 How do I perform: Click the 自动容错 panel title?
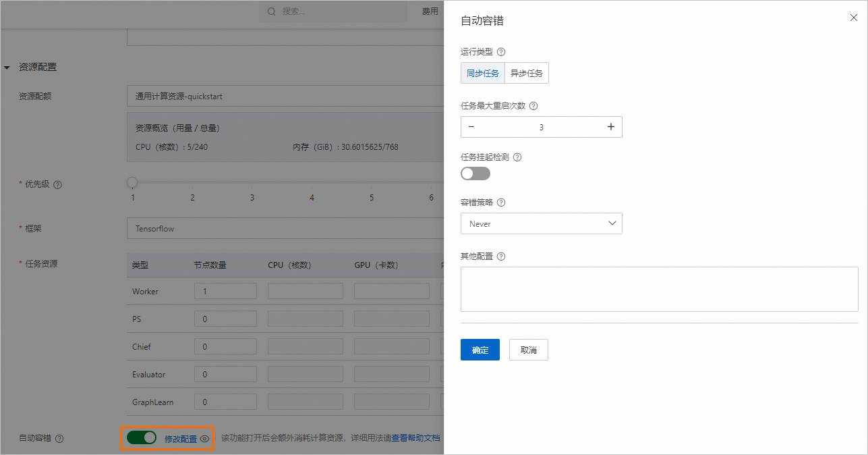[x=482, y=21]
